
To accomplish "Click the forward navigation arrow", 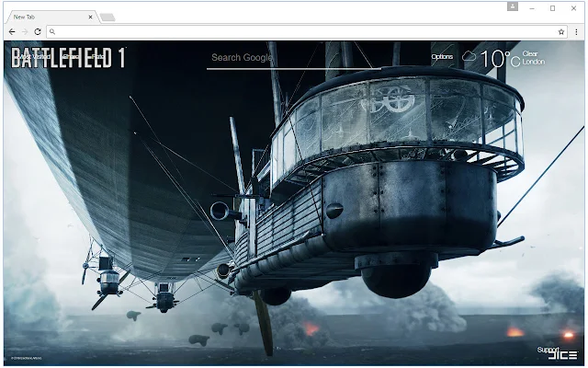I will [25, 32].
